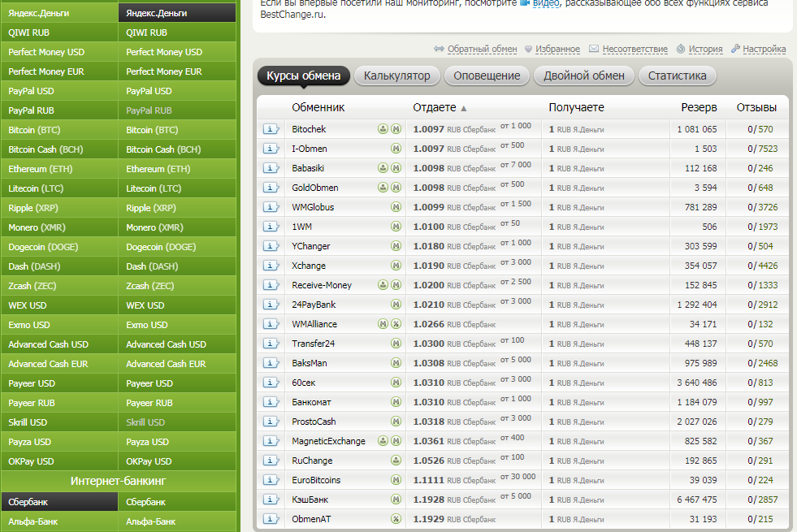This screenshot has width=797, height=532.
Task: Click the person badge on Bitochek row
Action: 383,129
